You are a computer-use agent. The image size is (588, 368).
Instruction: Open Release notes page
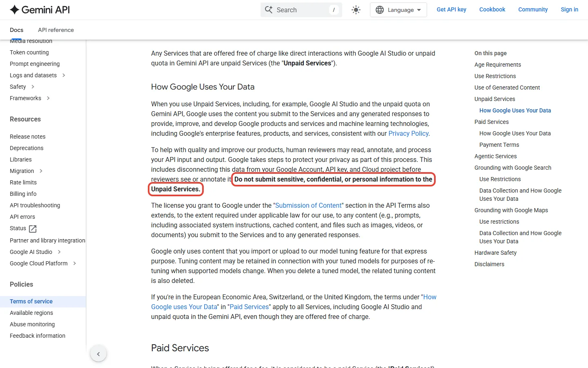point(28,137)
